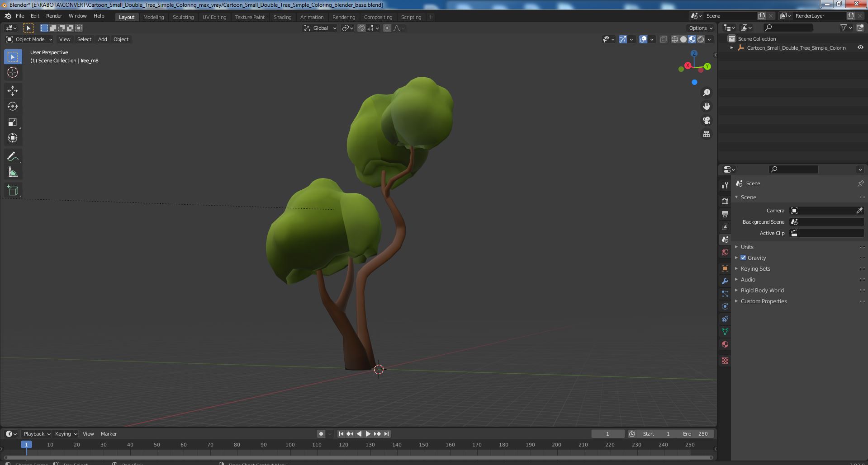The height and width of the screenshot is (465, 868).
Task: Toggle snapping magnet icon
Action: point(361,28)
